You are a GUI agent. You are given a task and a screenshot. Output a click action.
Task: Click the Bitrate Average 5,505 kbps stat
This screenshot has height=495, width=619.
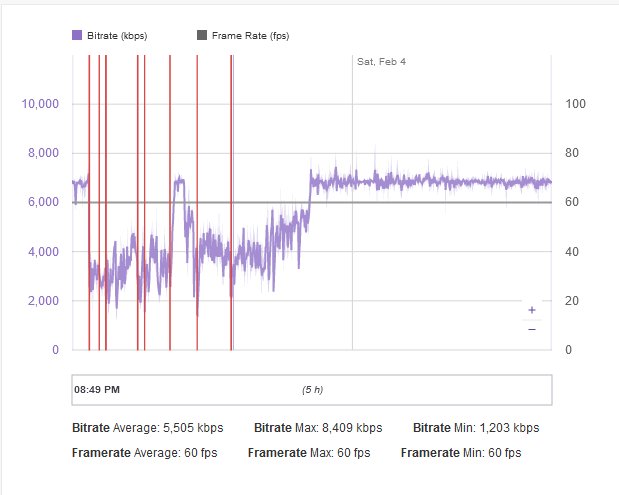point(147,427)
